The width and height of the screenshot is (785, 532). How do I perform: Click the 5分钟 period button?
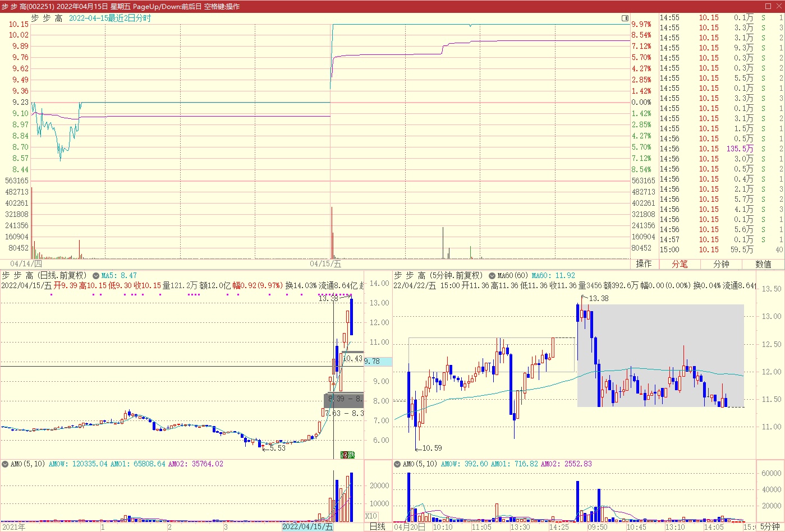770,526
